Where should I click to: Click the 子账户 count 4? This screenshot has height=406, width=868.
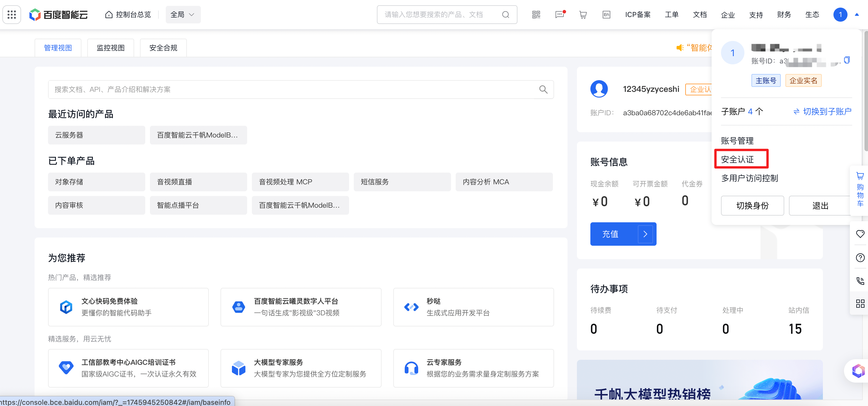750,111
